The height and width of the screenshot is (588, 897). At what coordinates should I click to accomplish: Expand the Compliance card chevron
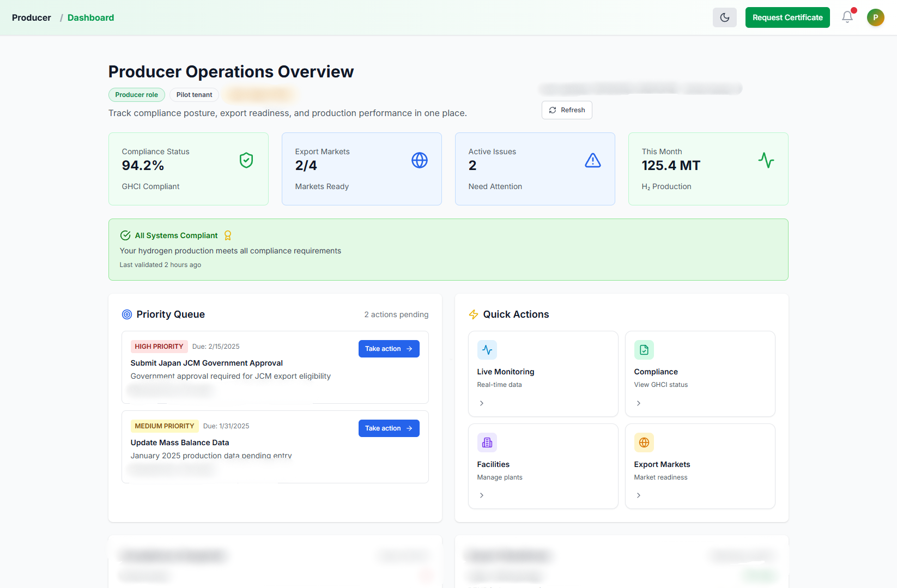(638, 403)
